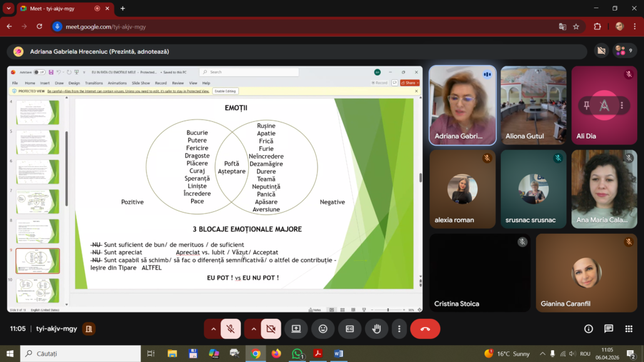Open more options on Ali Dia's tile

(622, 106)
